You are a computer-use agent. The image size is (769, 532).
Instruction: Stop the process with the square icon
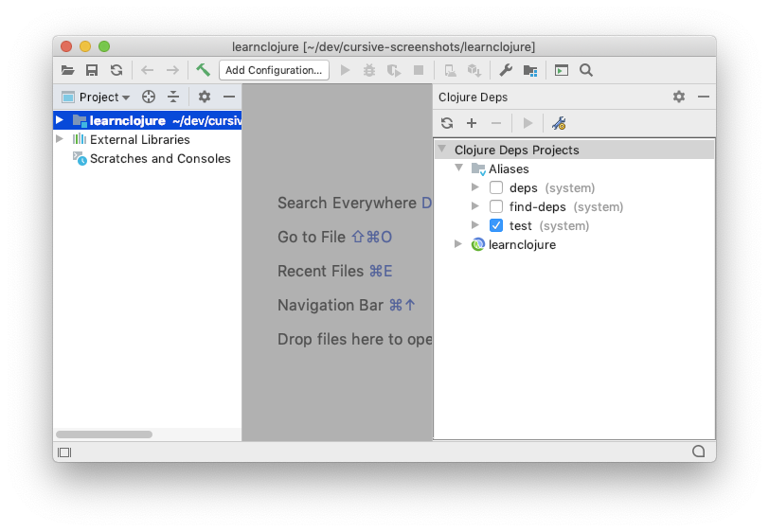(x=419, y=70)
